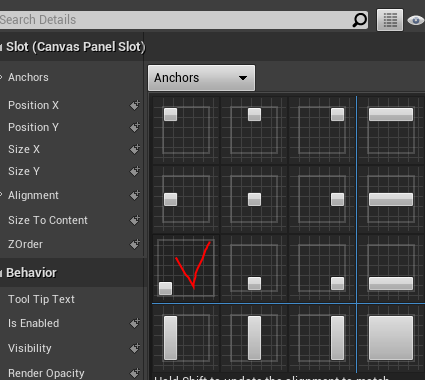Toggle the eye view options icon

[416, 21]
